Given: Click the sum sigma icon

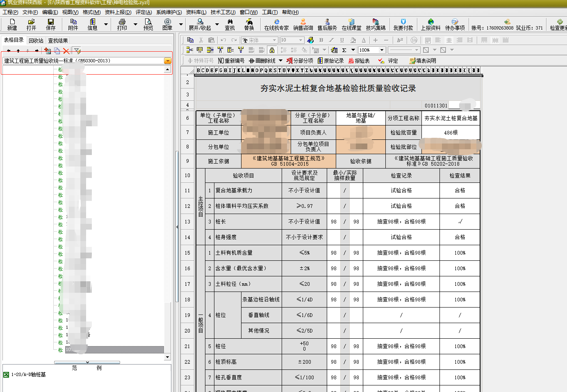Looking at the screenshot, I should pos(344,50).
